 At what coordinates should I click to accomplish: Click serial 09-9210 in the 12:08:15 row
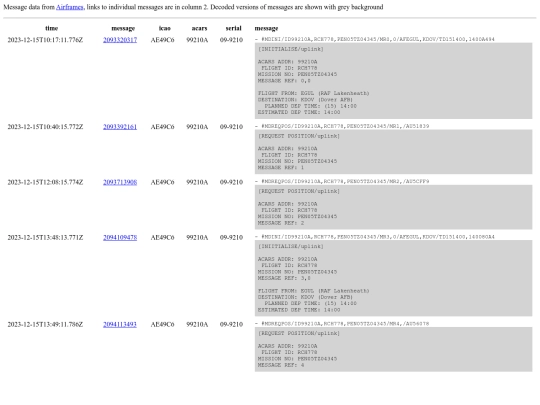coord(231,182)
